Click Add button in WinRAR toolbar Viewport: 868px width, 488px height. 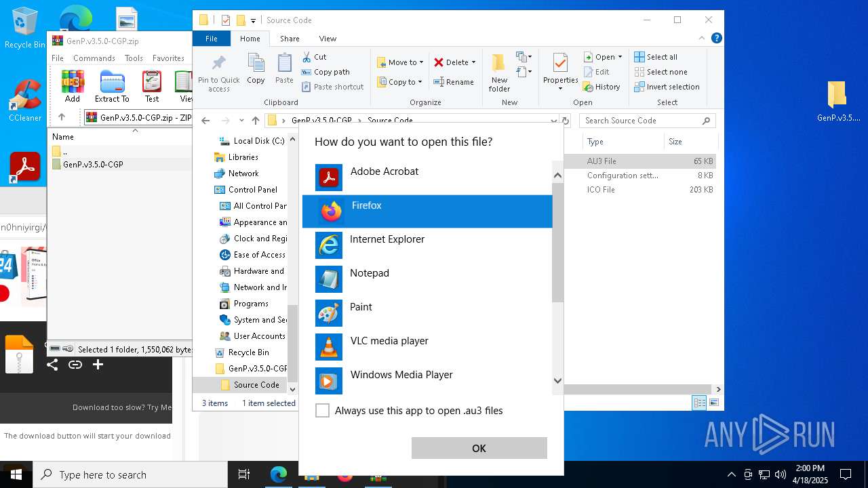[73, 86]
